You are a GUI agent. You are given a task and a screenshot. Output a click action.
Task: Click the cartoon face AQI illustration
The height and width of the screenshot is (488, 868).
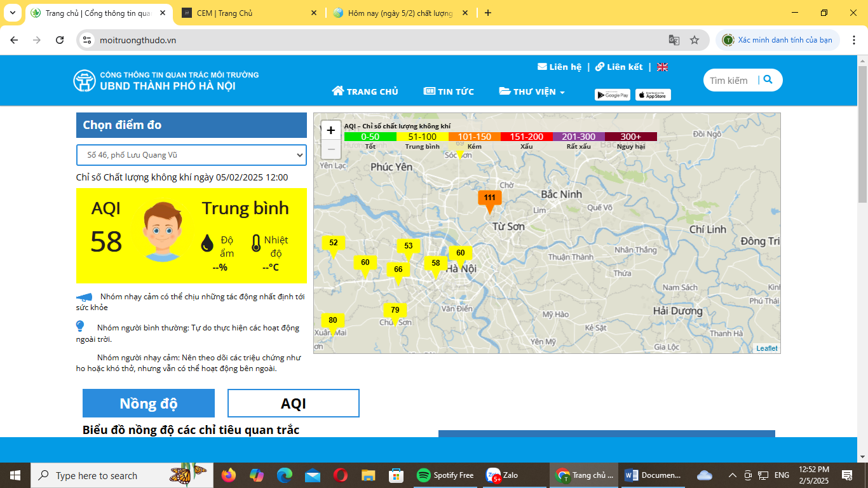163,231
